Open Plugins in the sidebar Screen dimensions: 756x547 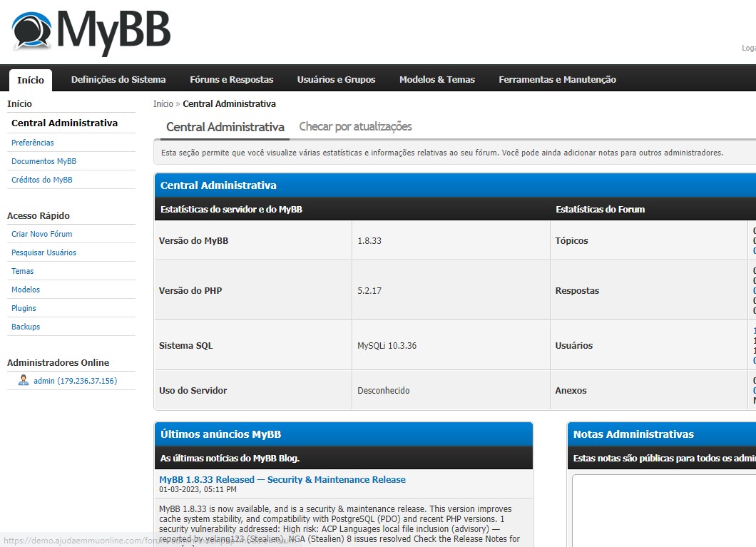pyautogui.click(x=24, y=308)
